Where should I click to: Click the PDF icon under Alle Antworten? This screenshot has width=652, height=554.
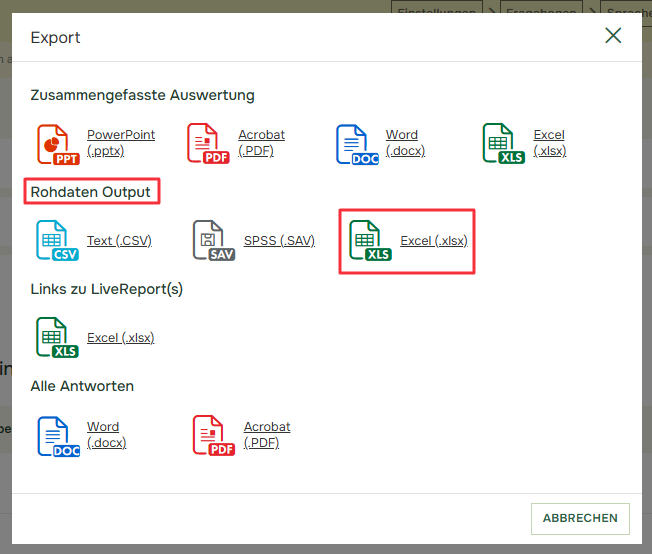click(x=213, y=436)
